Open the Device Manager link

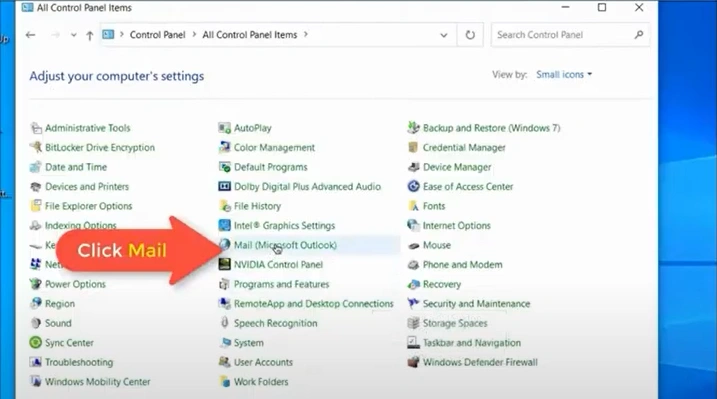pyautogui.click(x=457, y=167)
